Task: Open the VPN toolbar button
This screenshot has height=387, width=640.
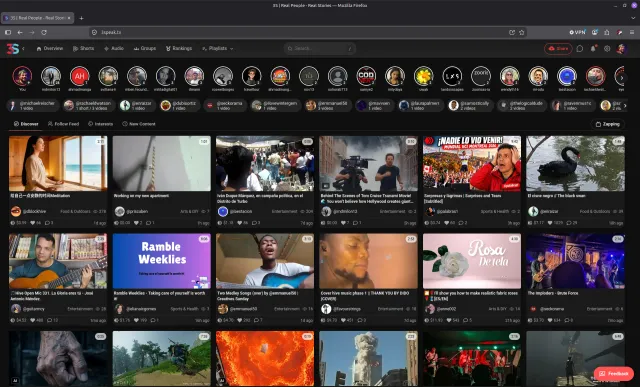Action: coord(578,32)
